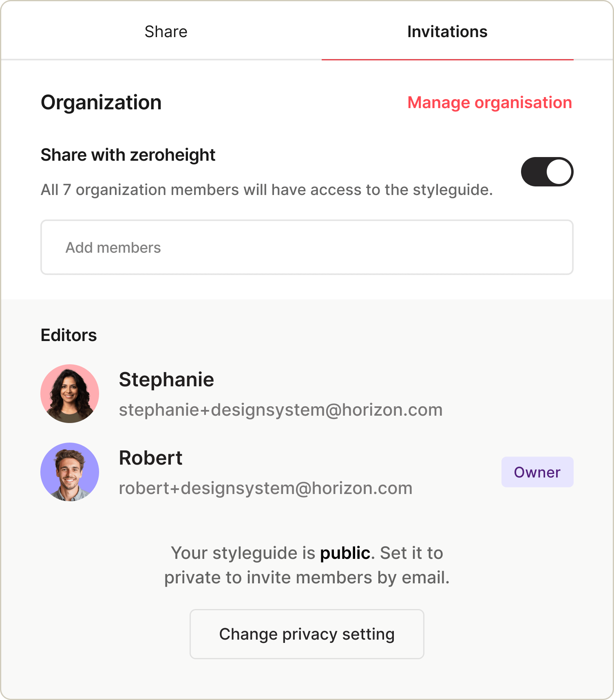Image resolution: width=614 pixels, height=700 pixels.
Task: Click Robert's email address
Action: pyautogui.click(x=265, y=488)
